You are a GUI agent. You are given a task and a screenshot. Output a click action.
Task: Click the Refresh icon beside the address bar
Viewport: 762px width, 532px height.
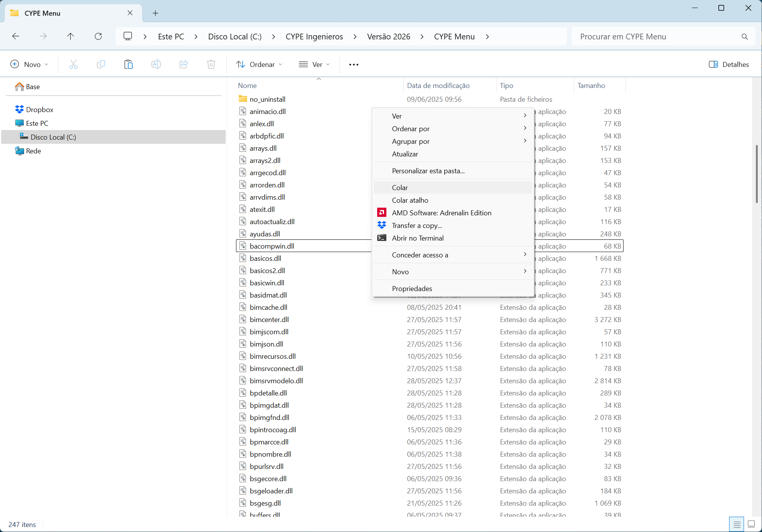click(x=98, y=36)
